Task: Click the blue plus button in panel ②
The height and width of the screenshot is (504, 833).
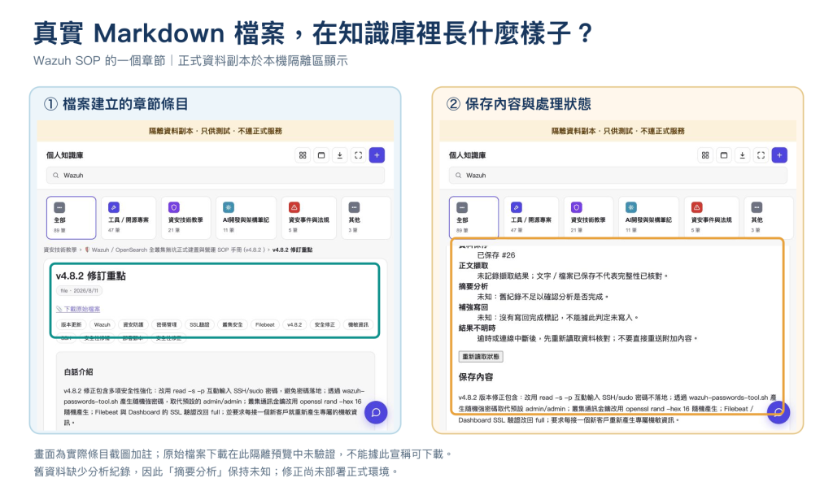Action: (780, 155)
